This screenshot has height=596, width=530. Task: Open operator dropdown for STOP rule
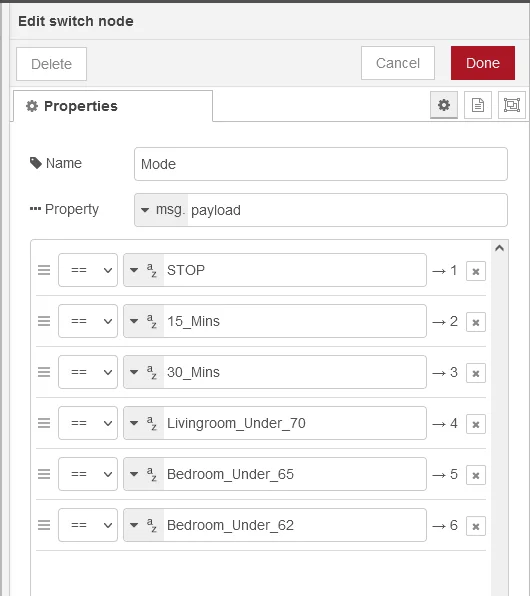[88, 270]
